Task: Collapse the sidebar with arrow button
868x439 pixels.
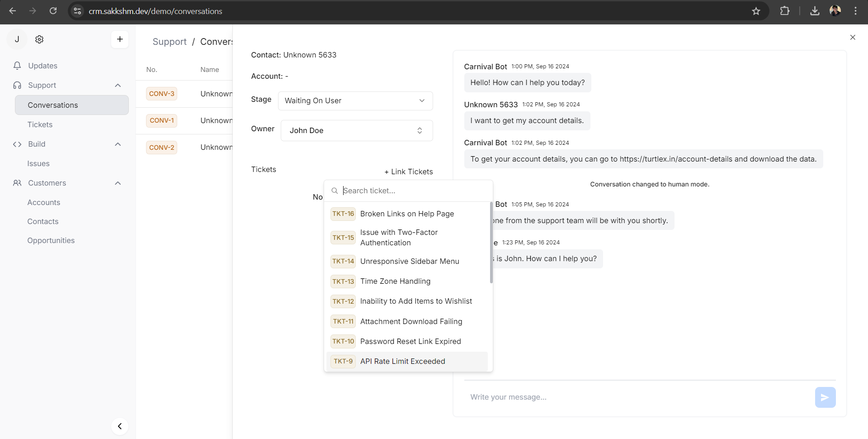Action: [120, 426]
